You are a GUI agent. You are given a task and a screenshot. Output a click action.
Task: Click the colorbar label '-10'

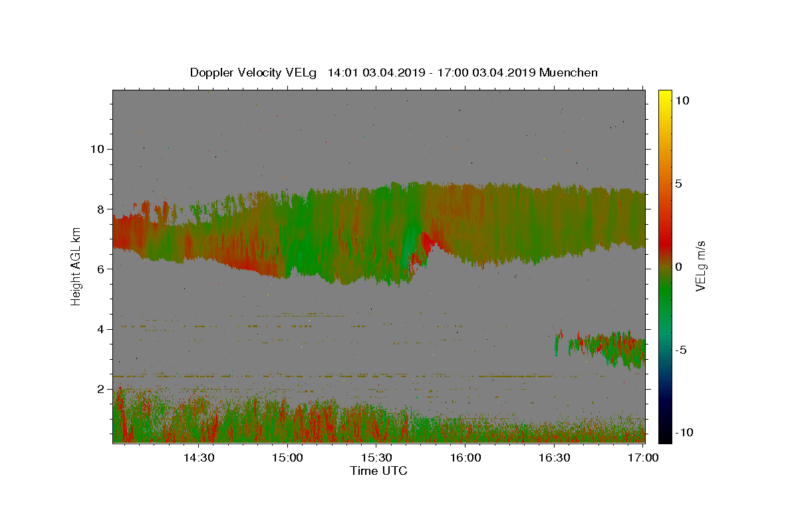[684, 432]
